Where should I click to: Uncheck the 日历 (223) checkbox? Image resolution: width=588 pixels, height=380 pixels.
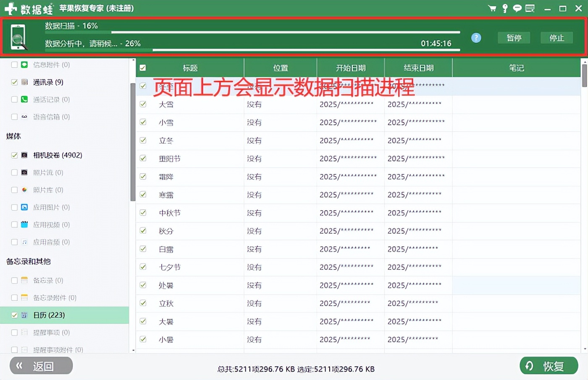coord(14,315)
